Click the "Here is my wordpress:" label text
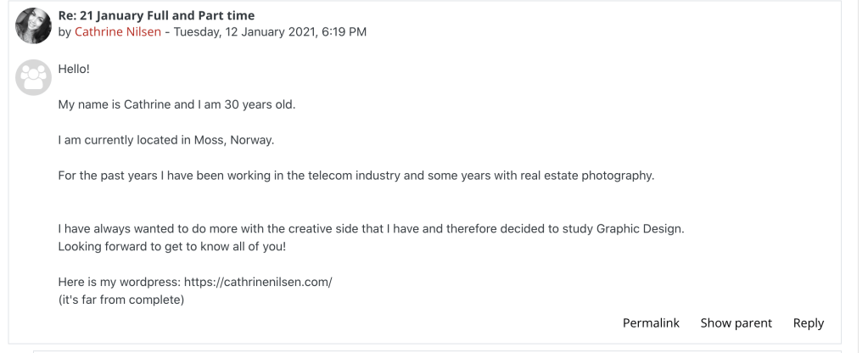The height and width of the screenshot is (353, 868). coord(117,282)
